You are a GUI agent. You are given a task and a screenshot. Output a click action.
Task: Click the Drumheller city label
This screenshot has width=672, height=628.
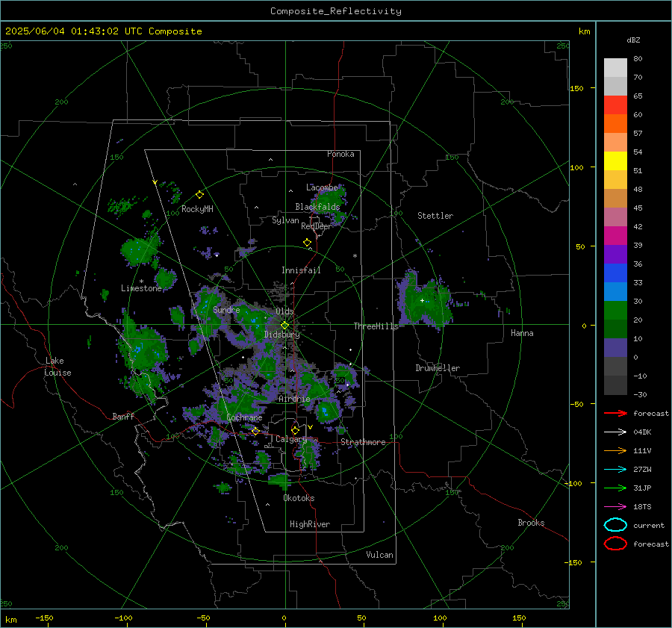click(438, 368)
